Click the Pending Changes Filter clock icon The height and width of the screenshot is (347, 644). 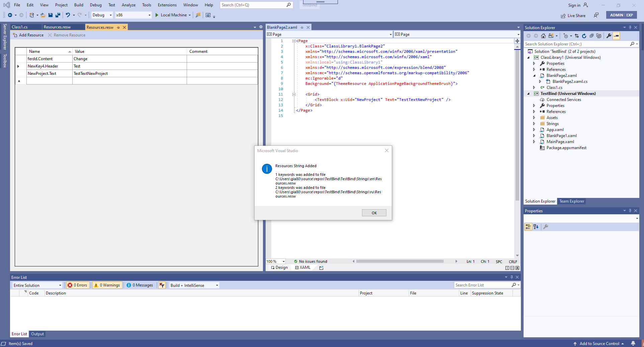[x=566, y=36]
